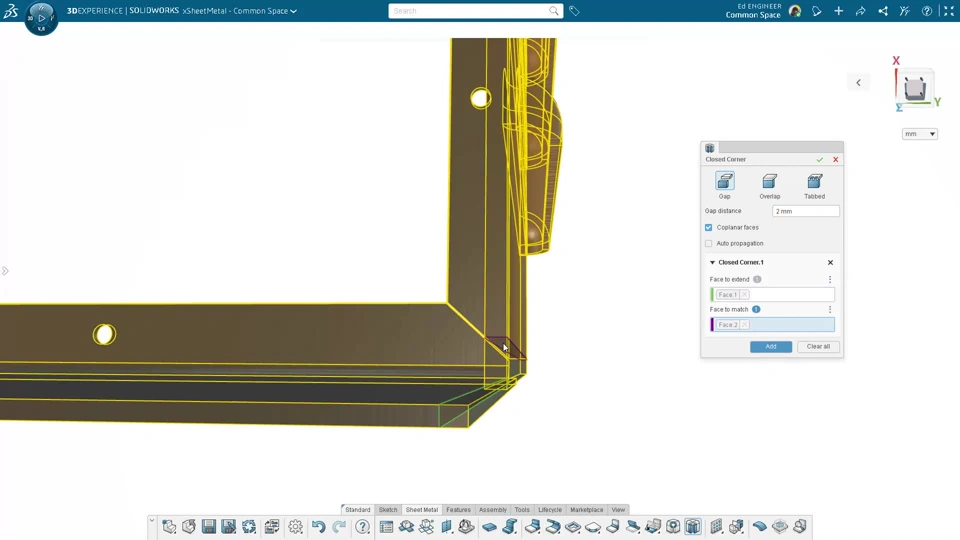Switch to the View tab
Viewport: 960px width, 540px height.
[618, 509]
